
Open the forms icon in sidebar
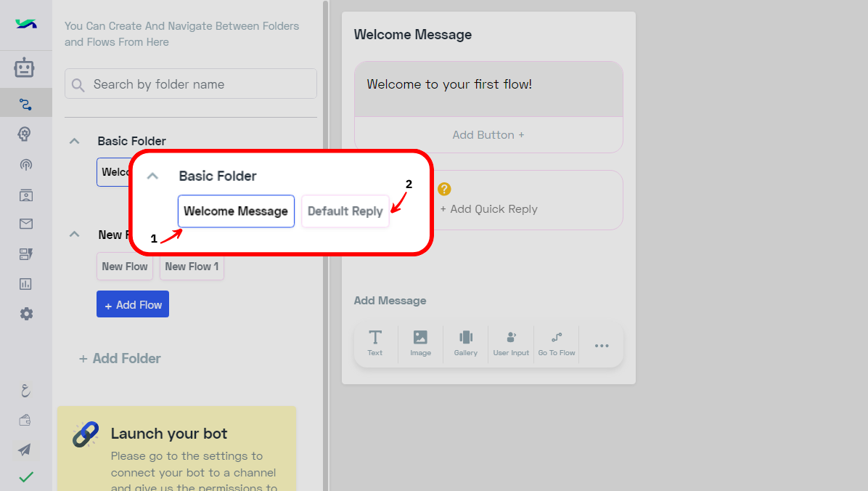[x=25, y=253]
